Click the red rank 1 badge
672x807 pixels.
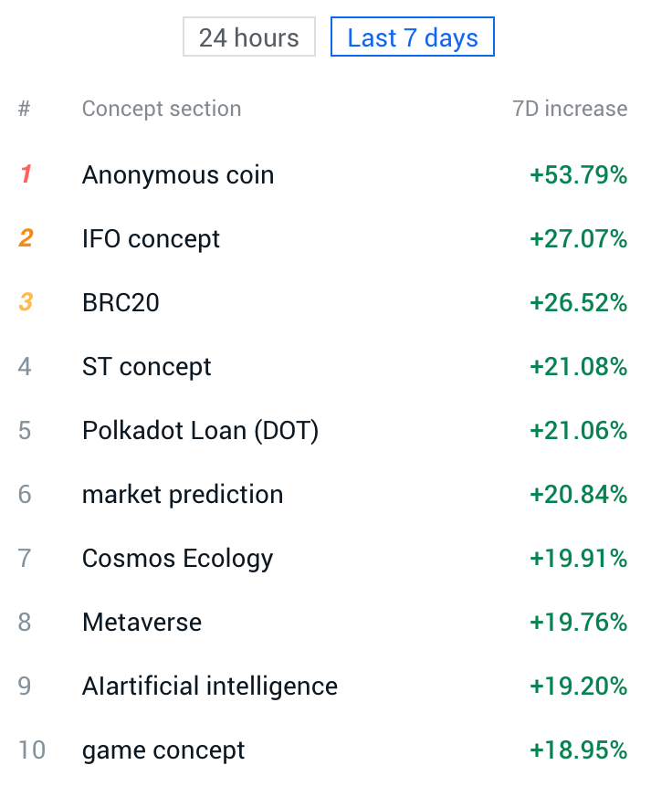point(26,174)
